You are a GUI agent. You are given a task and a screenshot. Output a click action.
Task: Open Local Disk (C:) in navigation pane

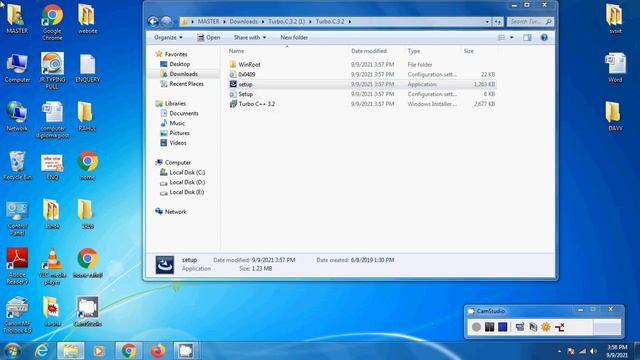(187, 172)
